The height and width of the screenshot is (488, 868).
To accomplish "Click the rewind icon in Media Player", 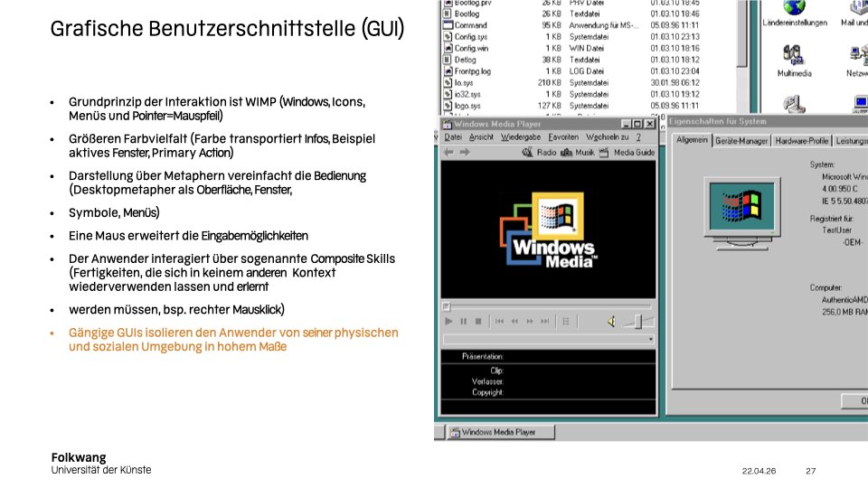I will (514, 322).
